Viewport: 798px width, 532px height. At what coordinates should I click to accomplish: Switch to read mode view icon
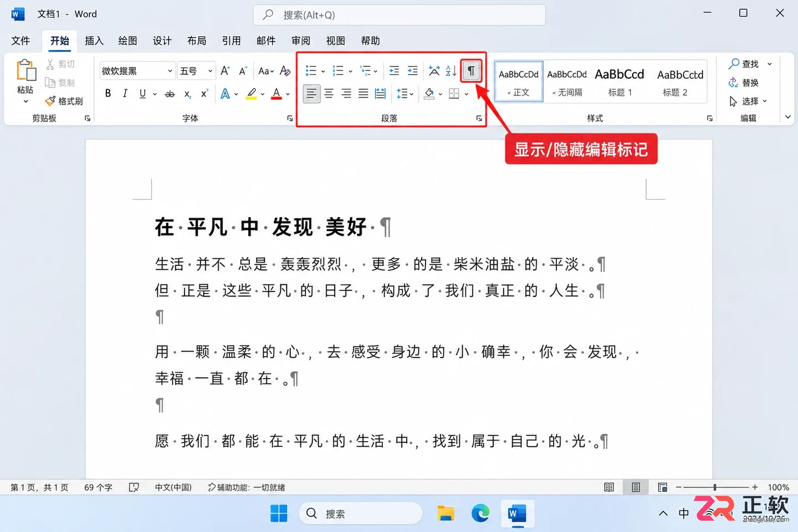pos(609,487)
